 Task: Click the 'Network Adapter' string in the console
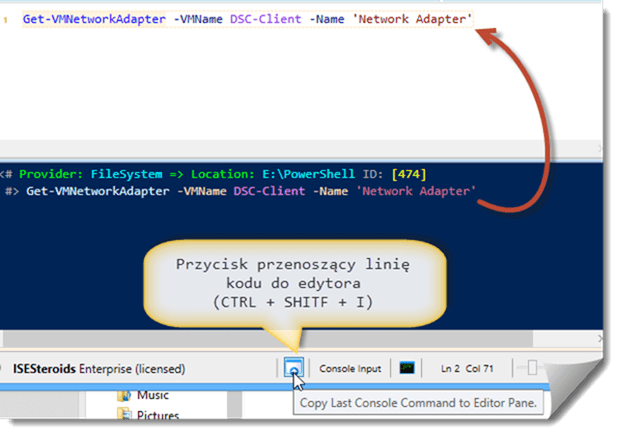tap(418, 190)
